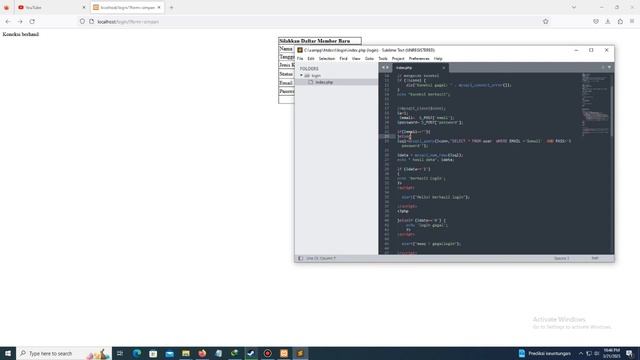The image size is (640, 360).
Task: Click the Sublime Text window title icon
Action: [x=300, y=50]
